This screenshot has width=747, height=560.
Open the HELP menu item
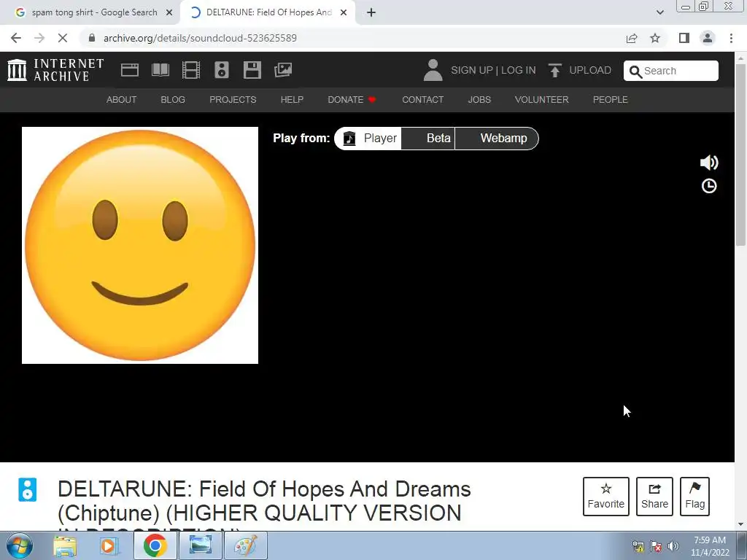click(292, 99)
